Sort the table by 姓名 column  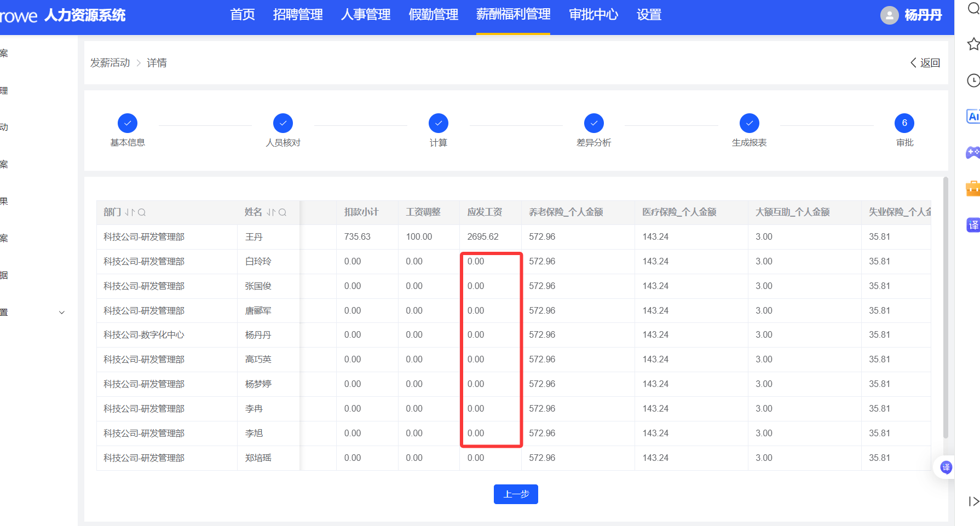271,212
